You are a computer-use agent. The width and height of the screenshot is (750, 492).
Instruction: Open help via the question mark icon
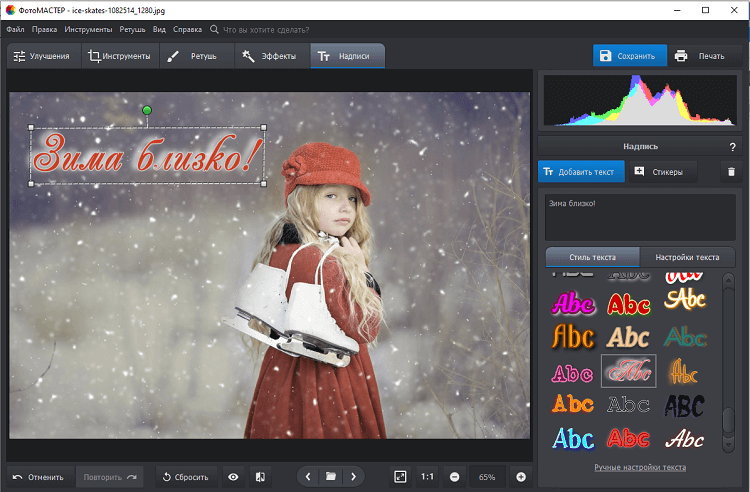click(x=732, y=147)
